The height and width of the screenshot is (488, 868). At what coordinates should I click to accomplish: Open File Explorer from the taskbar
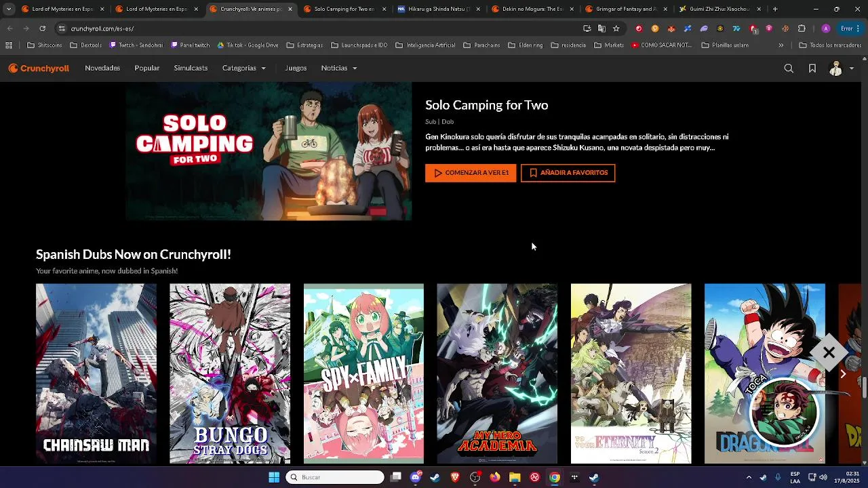click(515, 477)
